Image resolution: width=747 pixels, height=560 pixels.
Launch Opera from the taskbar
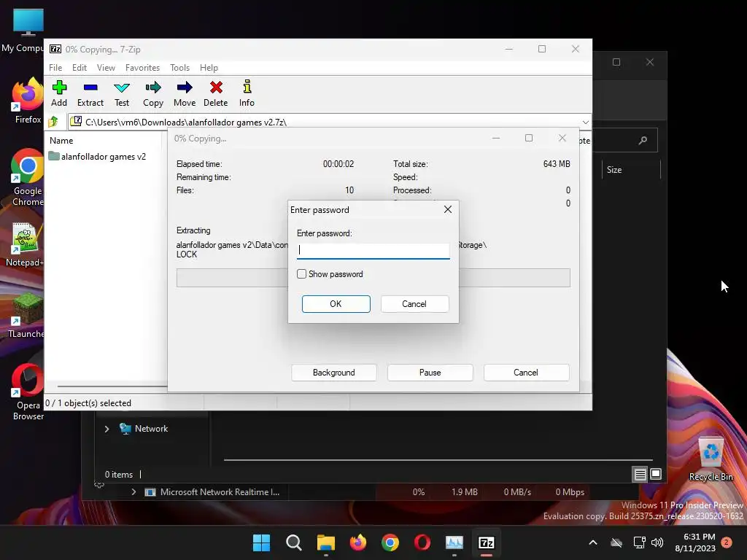tap(422, 542)
